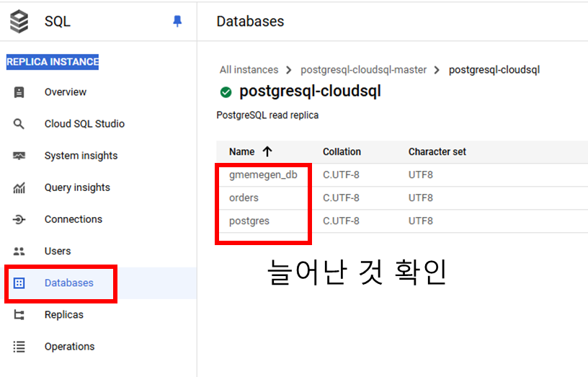This screenshot has width=588, height=377.
Task: Navigate to All instances breadcrumb
Action: click(x=249, y=70)
